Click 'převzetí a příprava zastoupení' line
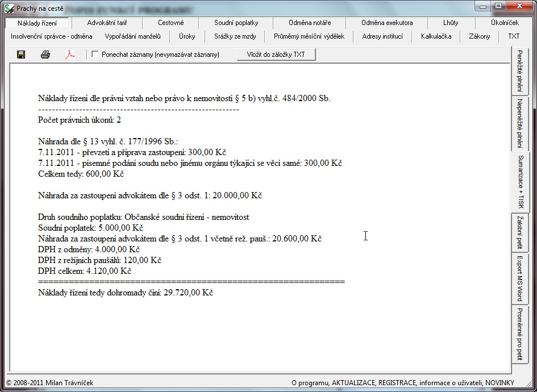This screenshot has width=537, height=392. click(132, 152)
